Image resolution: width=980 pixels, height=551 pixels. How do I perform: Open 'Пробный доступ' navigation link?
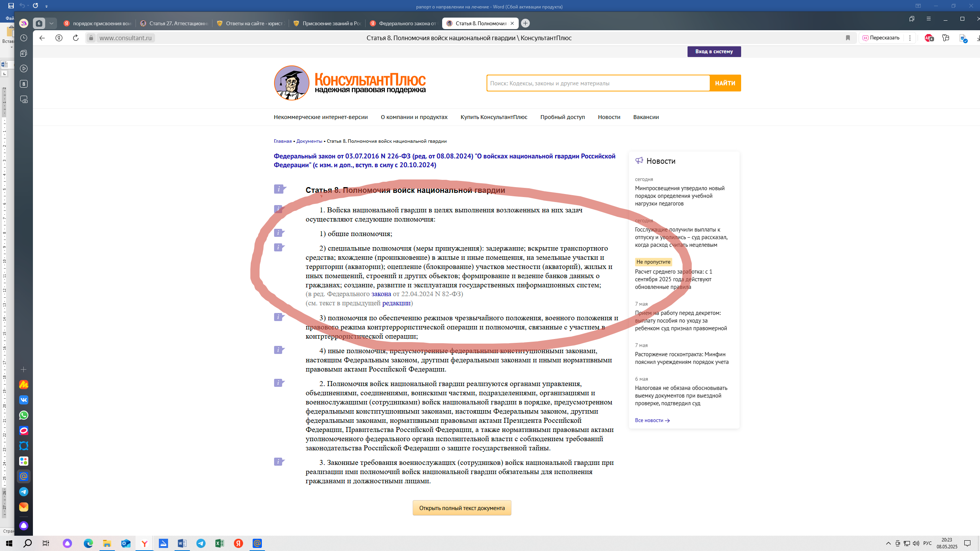click(563, 117)
